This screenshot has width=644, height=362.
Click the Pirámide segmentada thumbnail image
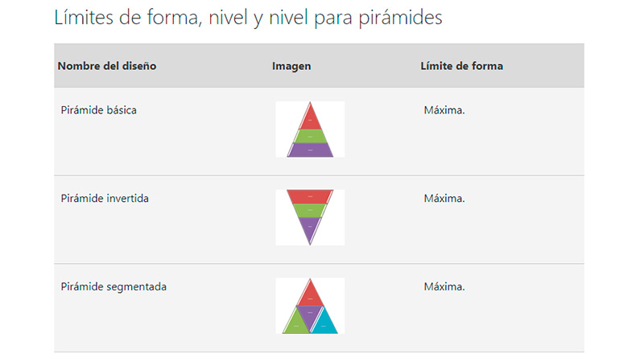pos(310,306)
